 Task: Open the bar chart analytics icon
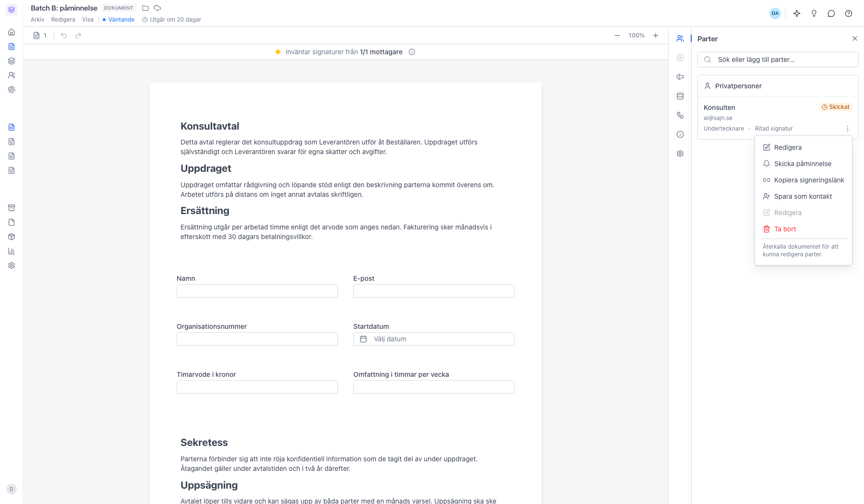click(12, 251)
